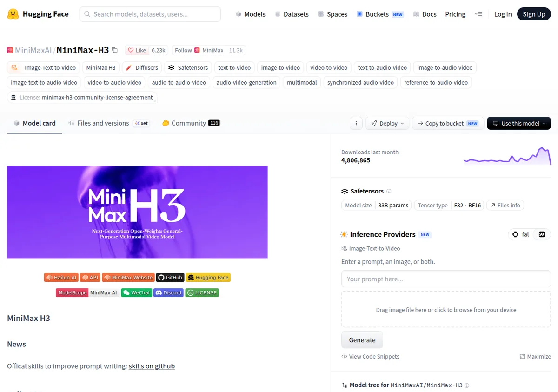Image resolution: width=558 pixels, height=392 pixels.
Task: Open the orange API badge
Action: pyautogui.click(x=90, y=278)
